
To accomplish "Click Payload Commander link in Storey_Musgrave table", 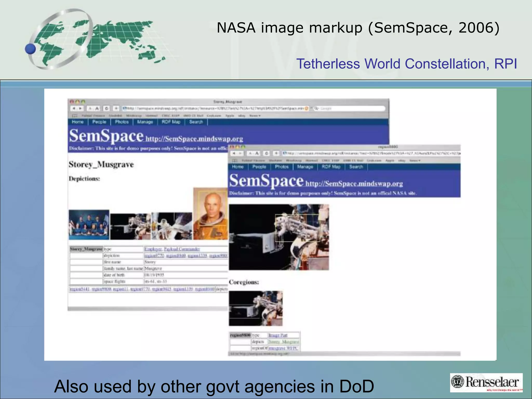I will pyautogui.click(x=182, y=249).
